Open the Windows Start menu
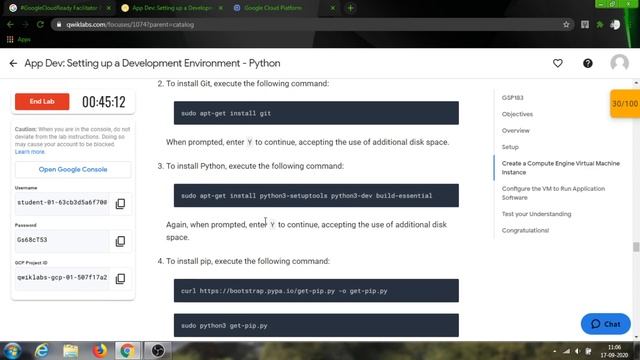The image size is (640, 360). [x=12, y=351]
